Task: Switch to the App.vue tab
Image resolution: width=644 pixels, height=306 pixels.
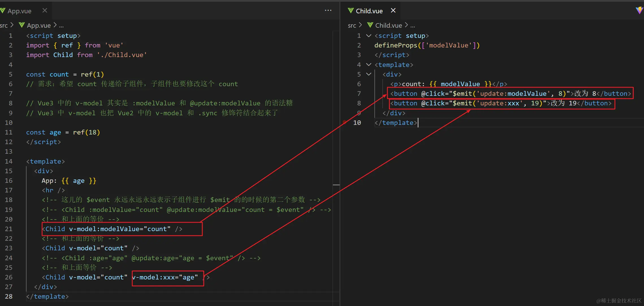Action: pos(19,11)
